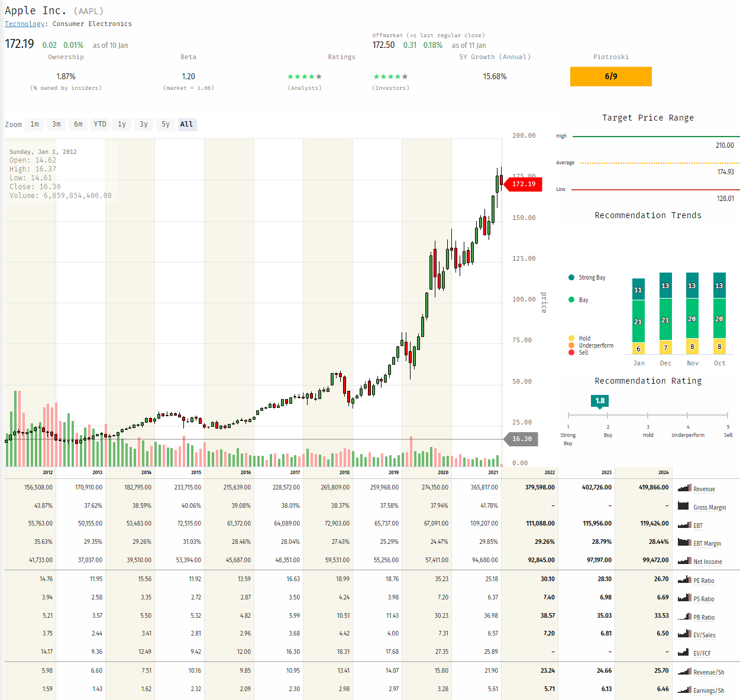Set chart zoom to YTD
This screenshot has height=700, width=740.
100,124
